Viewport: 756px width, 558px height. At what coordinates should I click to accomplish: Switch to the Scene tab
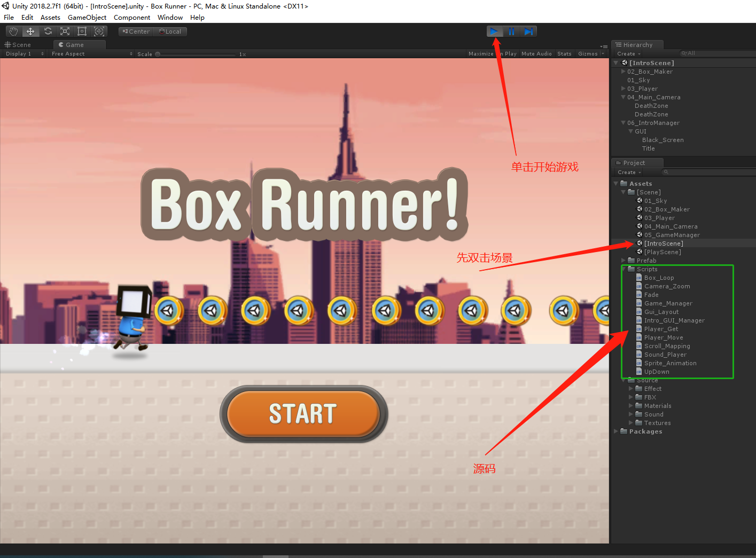pos(18,45)
